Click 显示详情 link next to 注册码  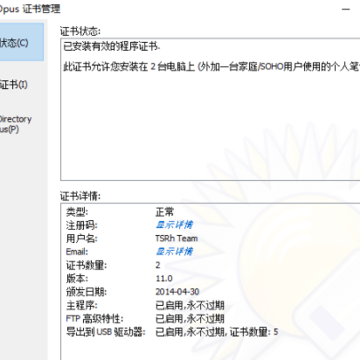pos(174,225)
